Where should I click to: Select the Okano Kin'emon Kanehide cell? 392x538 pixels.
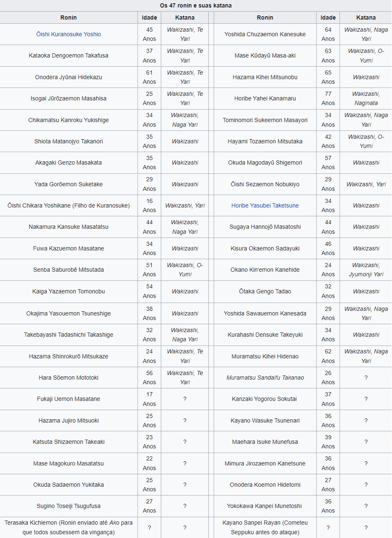tap(265, 270)
